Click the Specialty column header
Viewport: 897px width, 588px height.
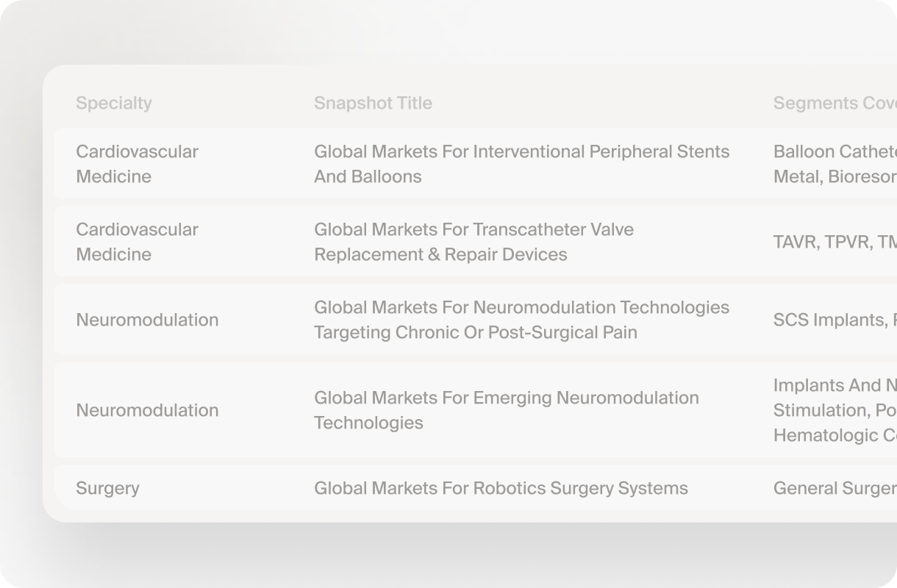(114, 103)
